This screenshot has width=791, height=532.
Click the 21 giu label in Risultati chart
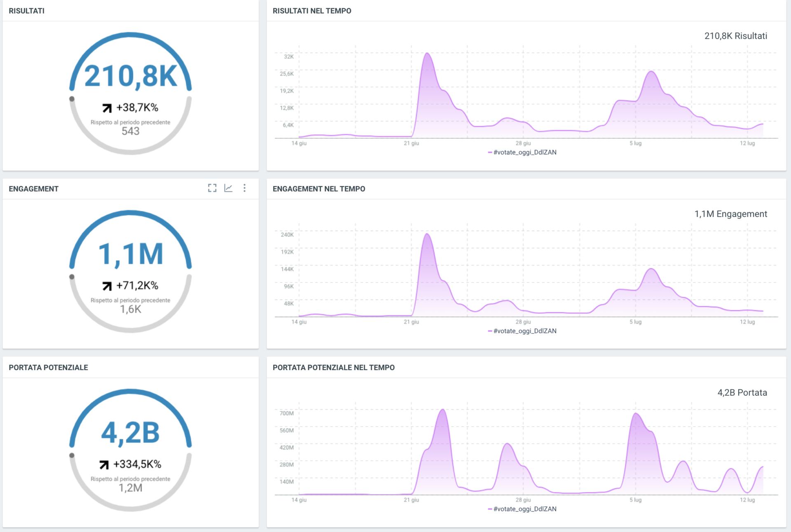click(411, 143)
